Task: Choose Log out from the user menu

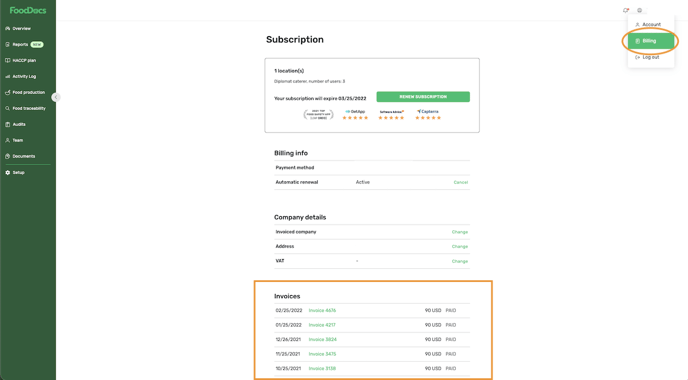Action: pos(651,57)
